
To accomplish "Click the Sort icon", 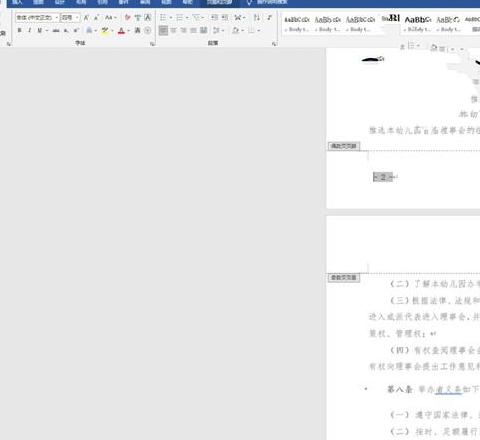I will [x=257, y=17].
